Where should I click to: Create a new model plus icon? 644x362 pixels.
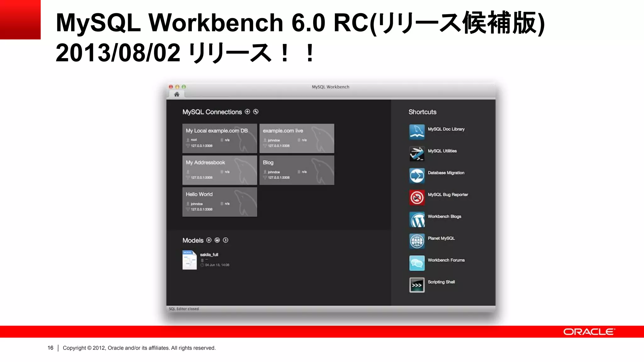(209, 240)
